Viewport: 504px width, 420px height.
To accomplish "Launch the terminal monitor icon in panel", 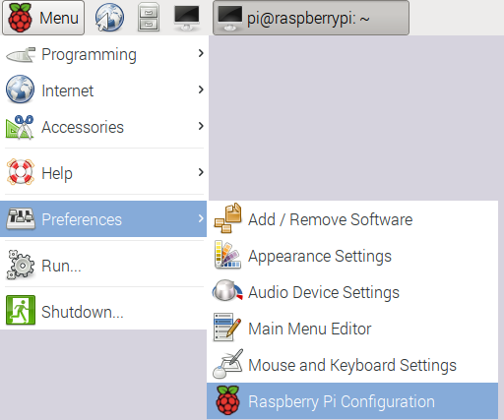I will pyautogui.click(x=187, y=18).
